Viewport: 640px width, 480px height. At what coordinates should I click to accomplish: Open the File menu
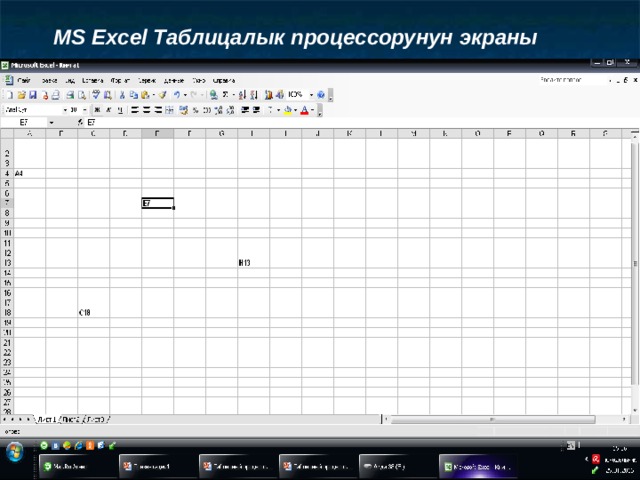pyautogui.click(x=24, y=80)
